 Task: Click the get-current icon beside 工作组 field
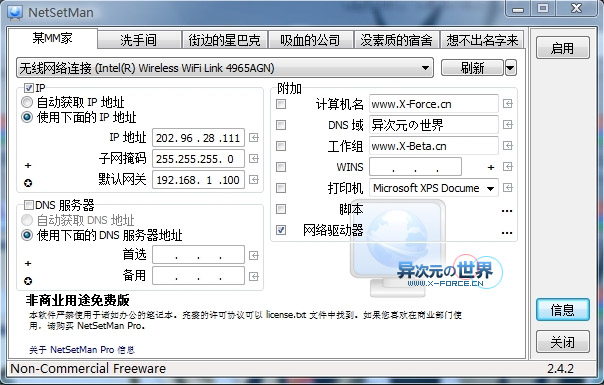(x=508, y=146)
